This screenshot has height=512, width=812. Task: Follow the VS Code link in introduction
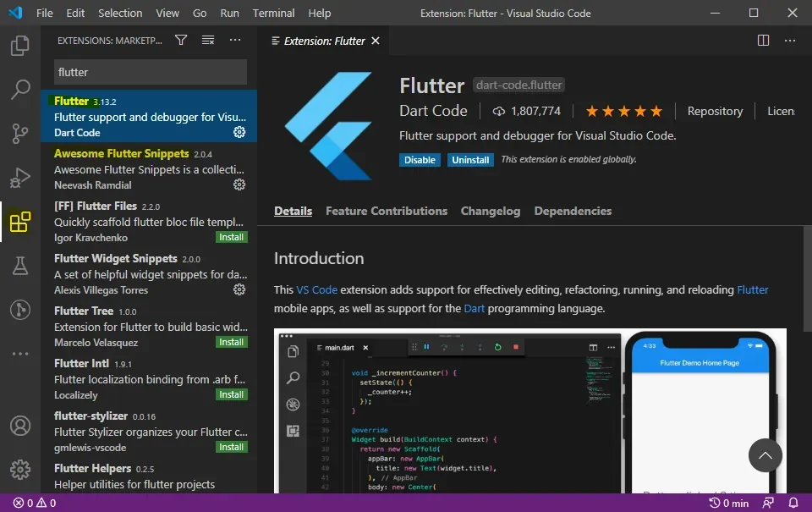pos(316,289)
